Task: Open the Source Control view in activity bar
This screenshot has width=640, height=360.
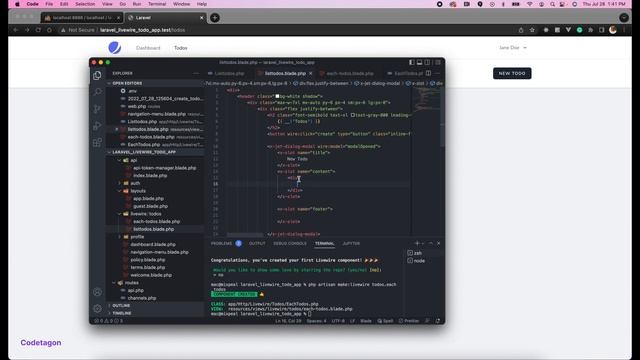Action: [97, 109]
